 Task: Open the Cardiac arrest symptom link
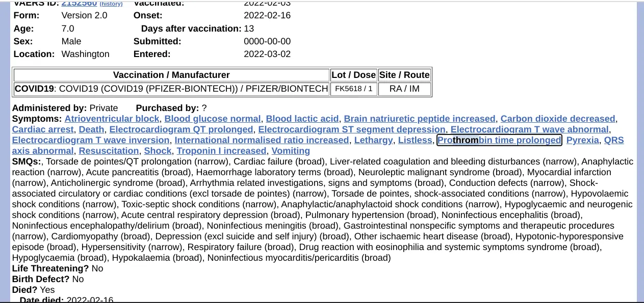[43, 129]
